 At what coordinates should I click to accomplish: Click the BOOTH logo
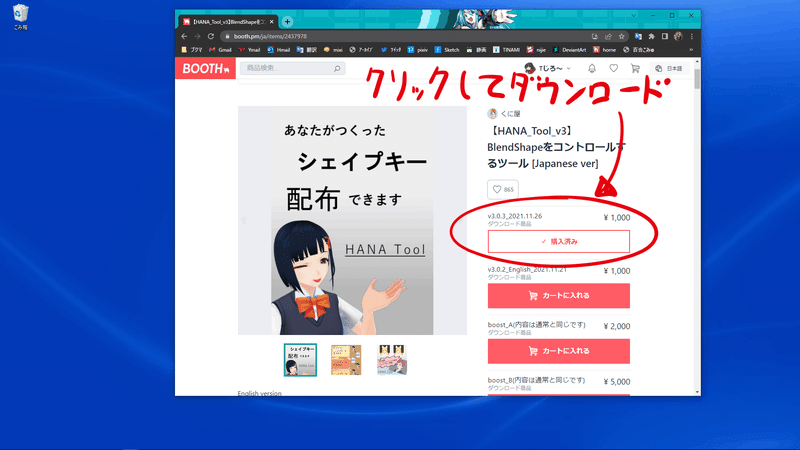206,68
